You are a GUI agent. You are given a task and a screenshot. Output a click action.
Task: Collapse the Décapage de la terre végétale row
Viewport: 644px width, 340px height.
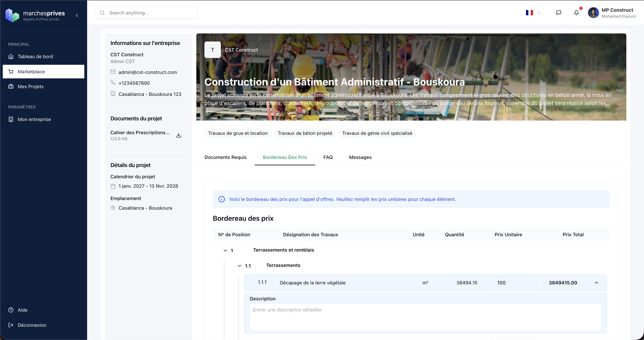596,283
